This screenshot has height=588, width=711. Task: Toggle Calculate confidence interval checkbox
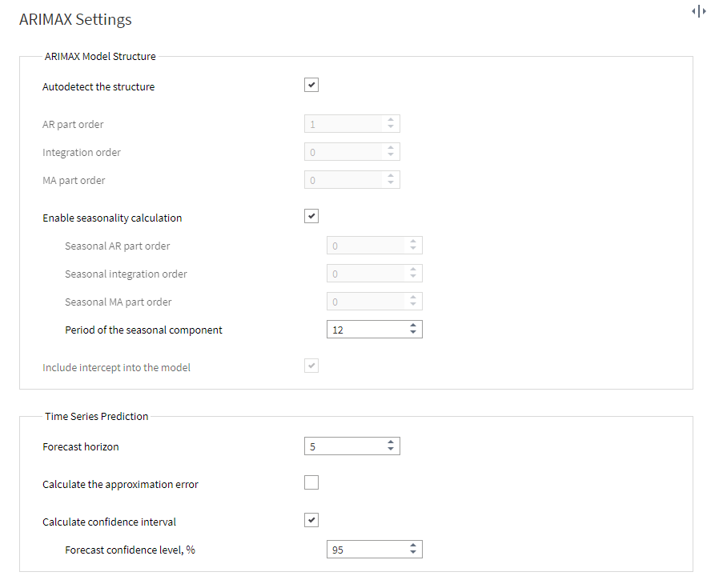(311, 520)
